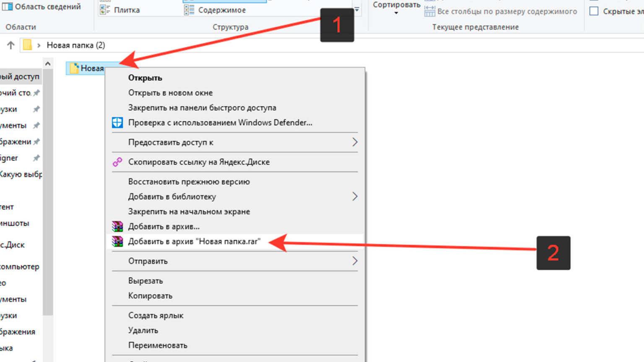Viewport: 644px width, 362px height.
Task: Open the 'Предоставить доступ к' submenu
Action: click(x=235, y=142)
